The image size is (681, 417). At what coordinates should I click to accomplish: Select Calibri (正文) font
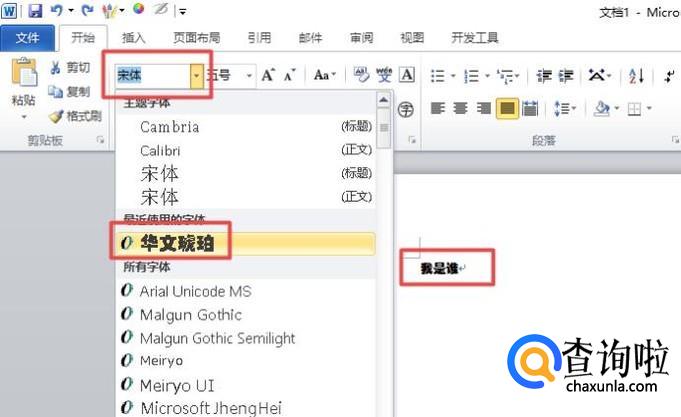pyautogui.click(x=246, y=150)
